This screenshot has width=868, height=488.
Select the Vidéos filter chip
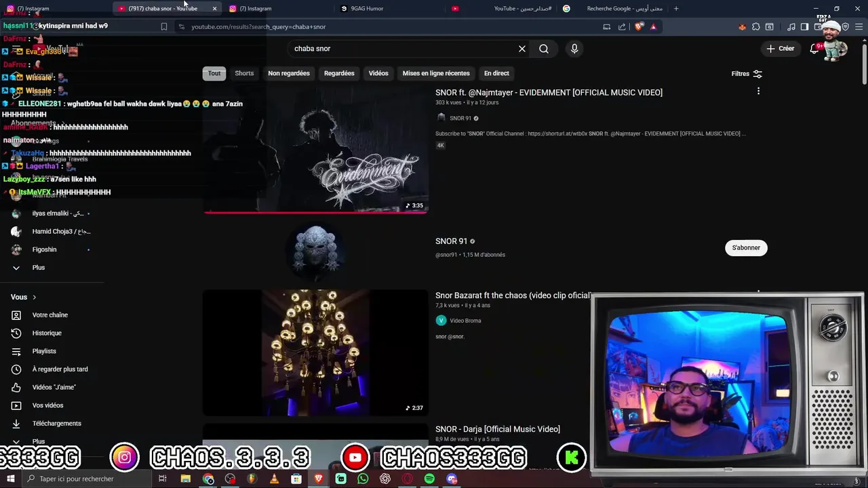(378, 73)
